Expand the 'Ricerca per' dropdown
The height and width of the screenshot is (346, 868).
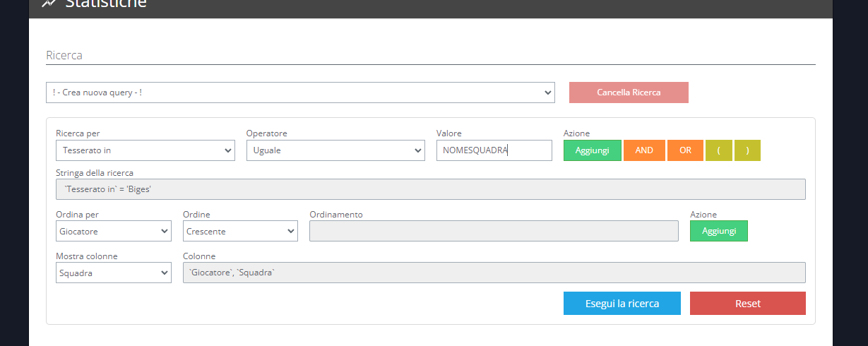145,150
